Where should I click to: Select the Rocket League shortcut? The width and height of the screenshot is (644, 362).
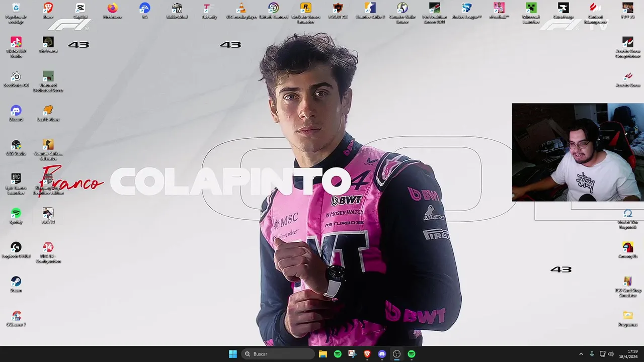(x=466, y=11)
